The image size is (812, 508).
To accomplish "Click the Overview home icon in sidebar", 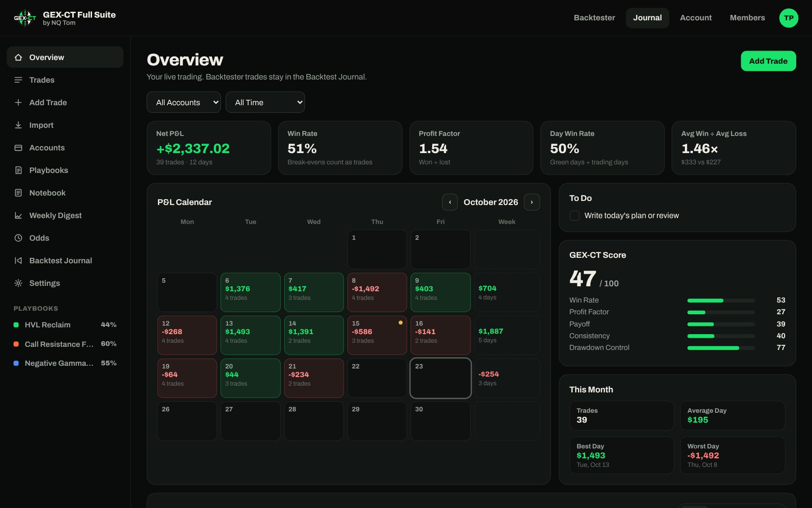I will point(18,57).
